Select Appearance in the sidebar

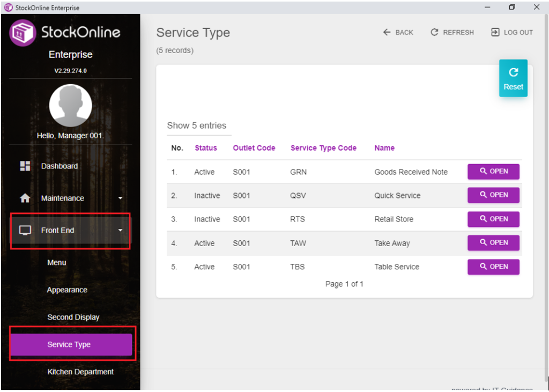pos(67,290)
